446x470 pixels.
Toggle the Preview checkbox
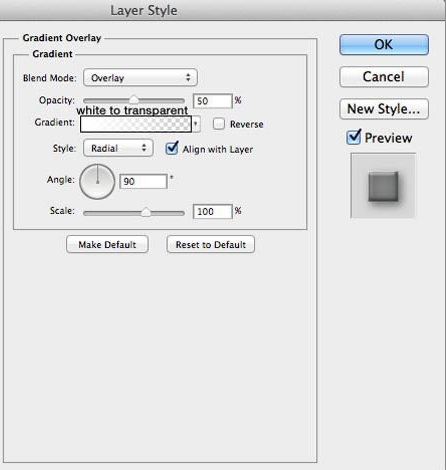(354, 137)
